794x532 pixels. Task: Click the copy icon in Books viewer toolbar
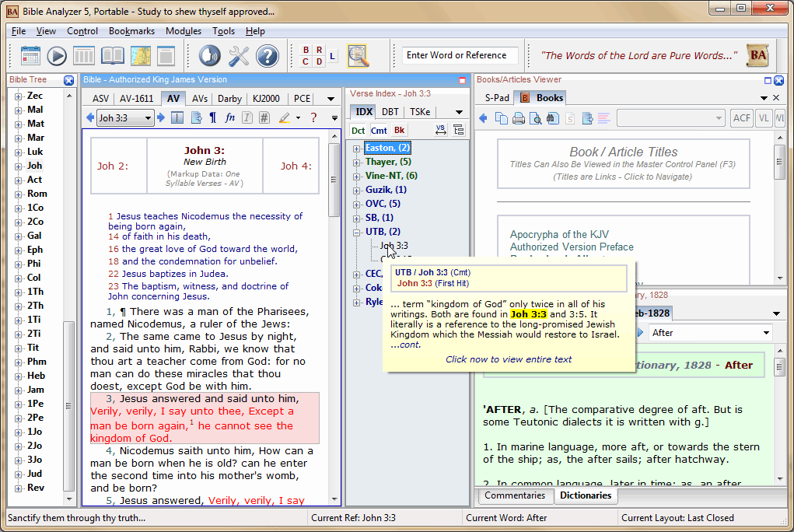(x=502, y=118)
